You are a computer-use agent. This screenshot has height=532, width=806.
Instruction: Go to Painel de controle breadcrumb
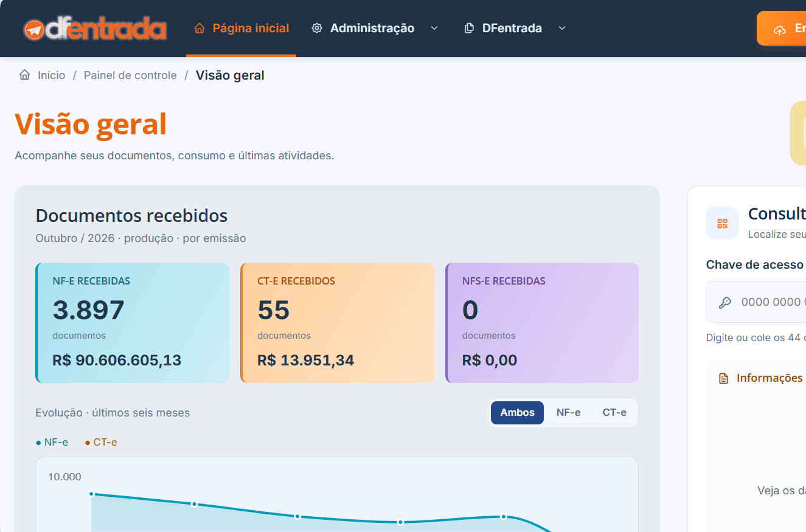click(130, 75)
